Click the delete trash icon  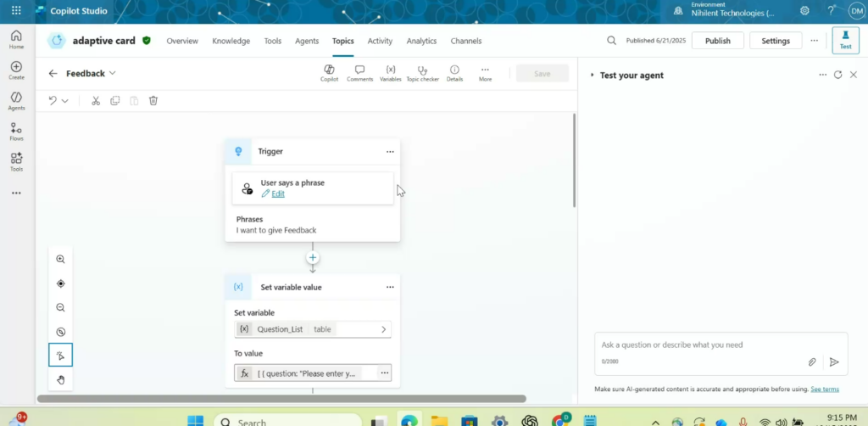(x=153, y=101)
